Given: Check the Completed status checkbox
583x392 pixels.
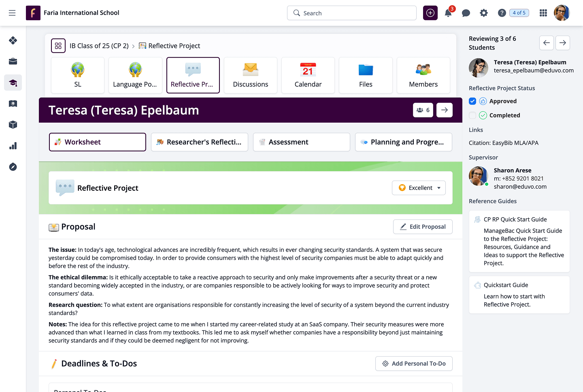Looking at the screenshot, I should coord(472,115).
